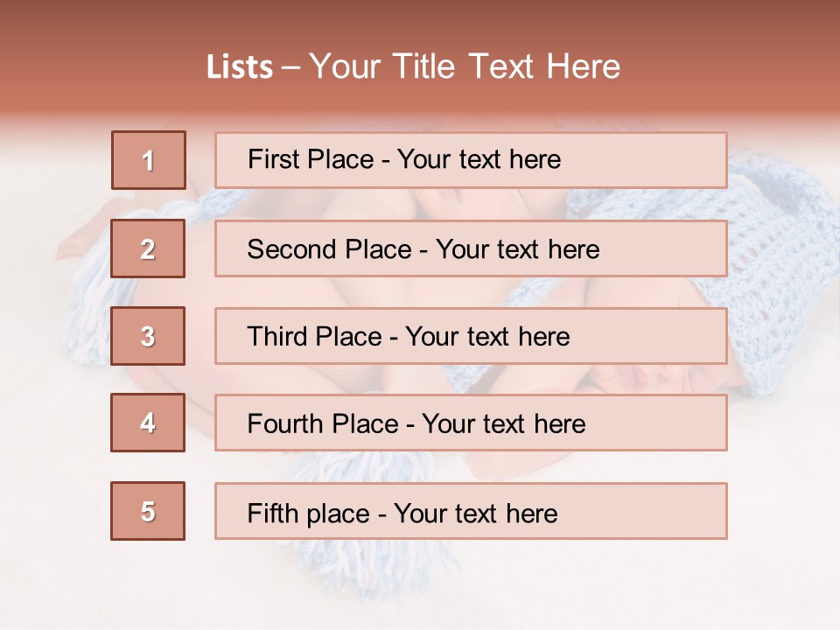
Task: Select the number 1 box
Action: coord(149,160)
